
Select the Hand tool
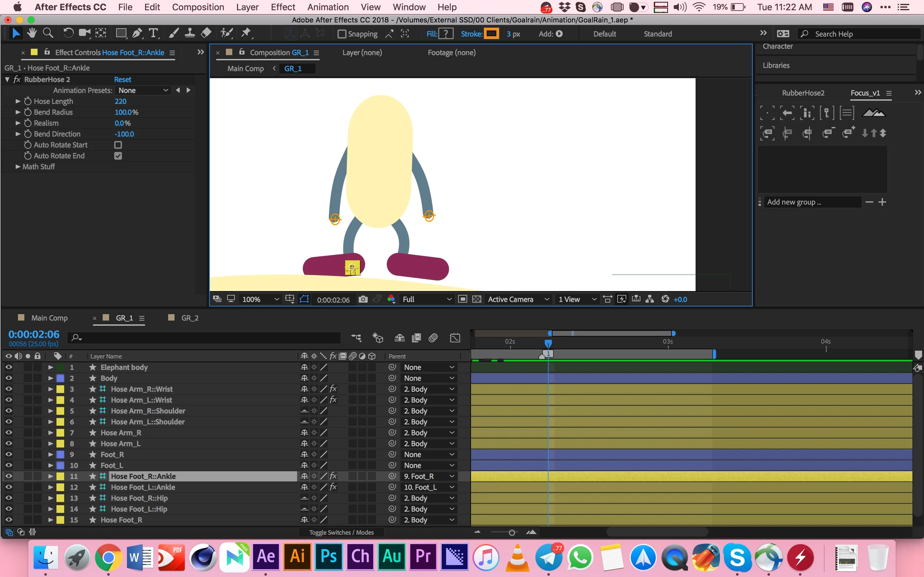click(32, 34)
